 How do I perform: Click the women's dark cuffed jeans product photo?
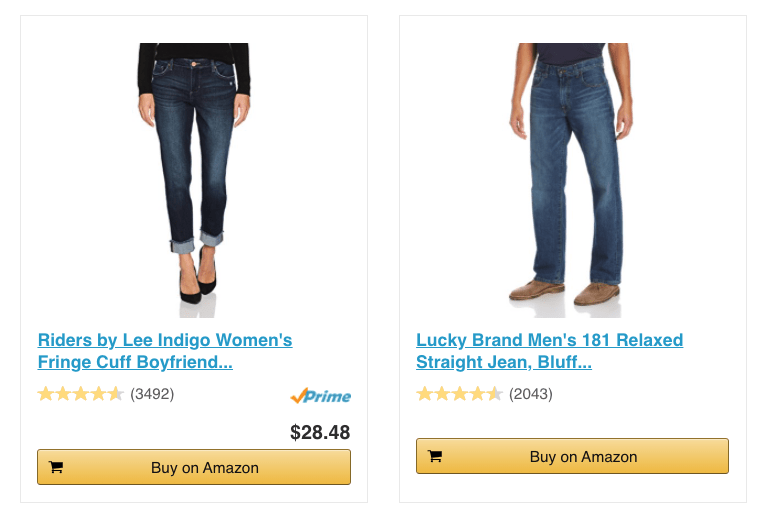194,175
